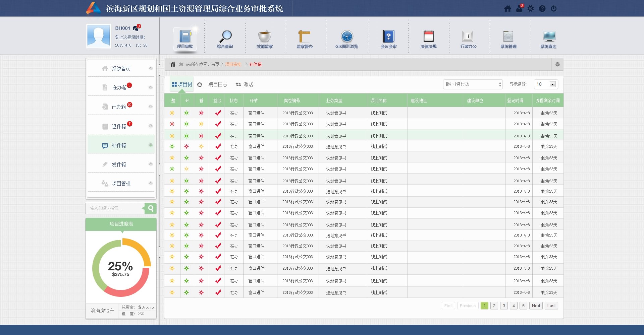Screen dimensions: 644x335
Task: Click the home icon in top bar
Action: 508,9
